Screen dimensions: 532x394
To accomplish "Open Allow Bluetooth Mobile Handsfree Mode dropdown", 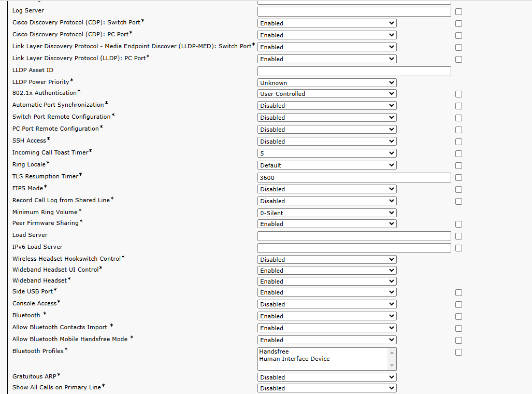I will (327, 340).
